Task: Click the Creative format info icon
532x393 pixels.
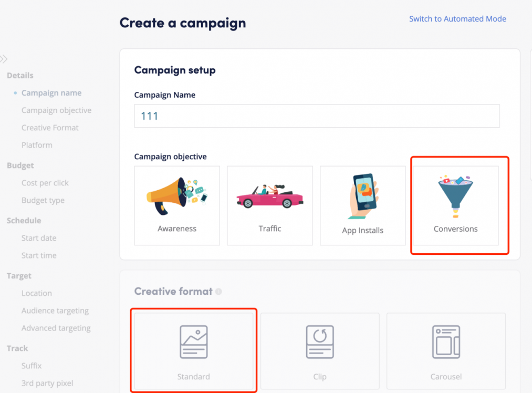Action: [x=218, y=292]
